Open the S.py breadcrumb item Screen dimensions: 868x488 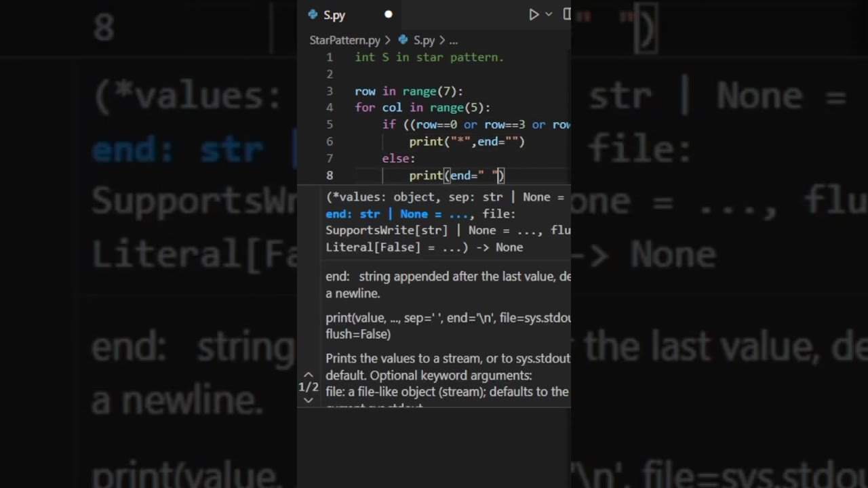click(x=424, y=40)
